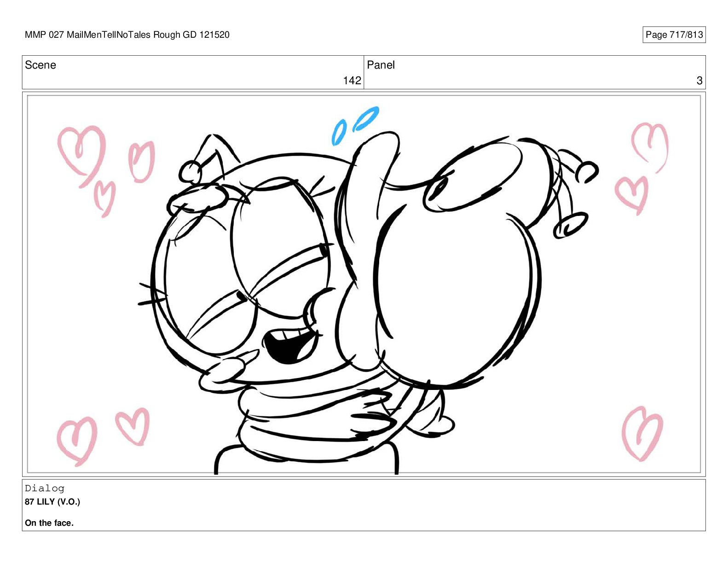Click the document title 'MMP 027 MailMenTellNoTales Rough GD 121520'
This screenshot has height=564, width=728.
127,35
